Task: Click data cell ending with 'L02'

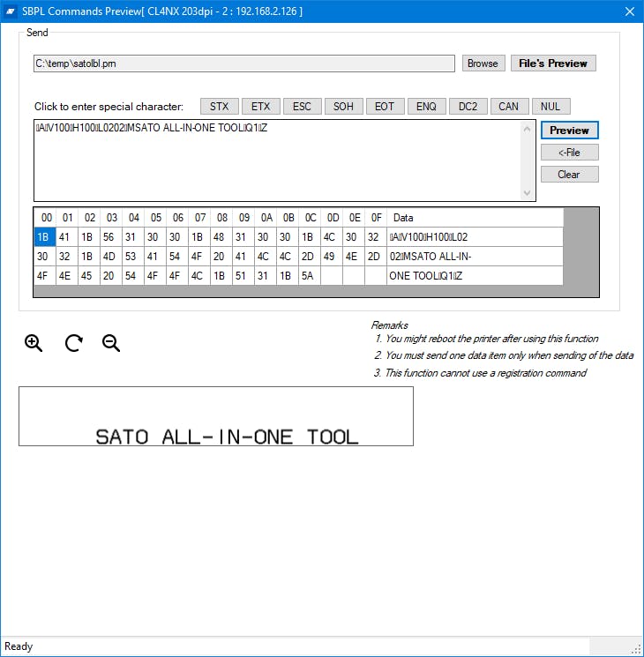Action: tap(475, 237)
